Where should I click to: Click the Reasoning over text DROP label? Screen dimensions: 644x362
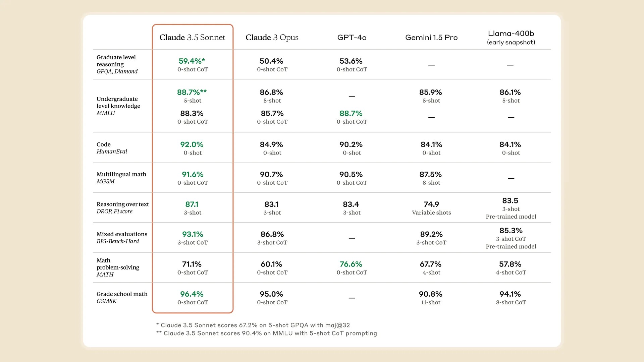click(122, 207)
